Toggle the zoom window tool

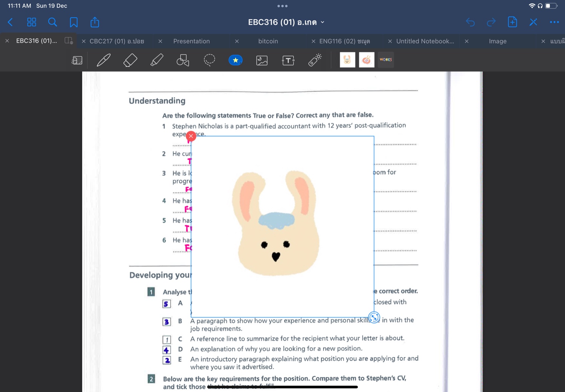77,60
